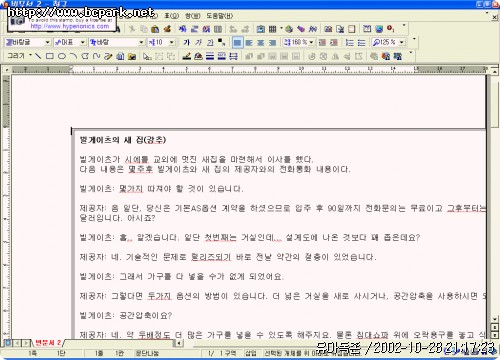Screen dimensions: 500x360
Task: Switch to the 빈문서 2 document tab
Action: (x=48, y=342)
